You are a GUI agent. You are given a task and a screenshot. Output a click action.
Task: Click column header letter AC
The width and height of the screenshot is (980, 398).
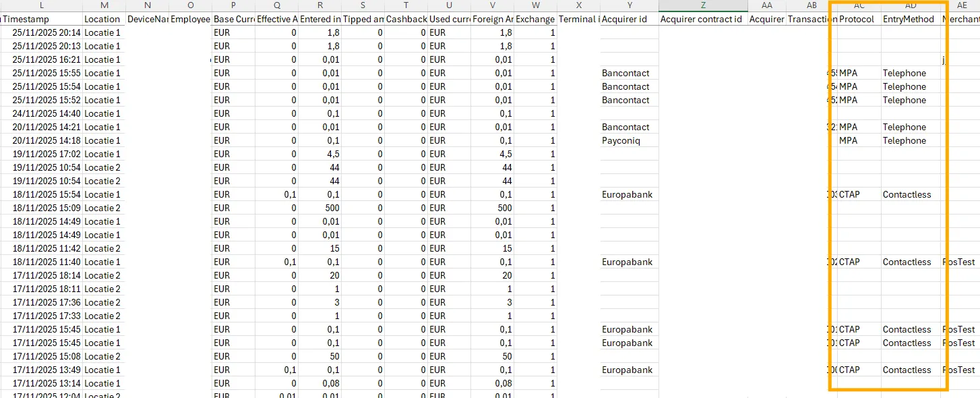tap(859, 5)
